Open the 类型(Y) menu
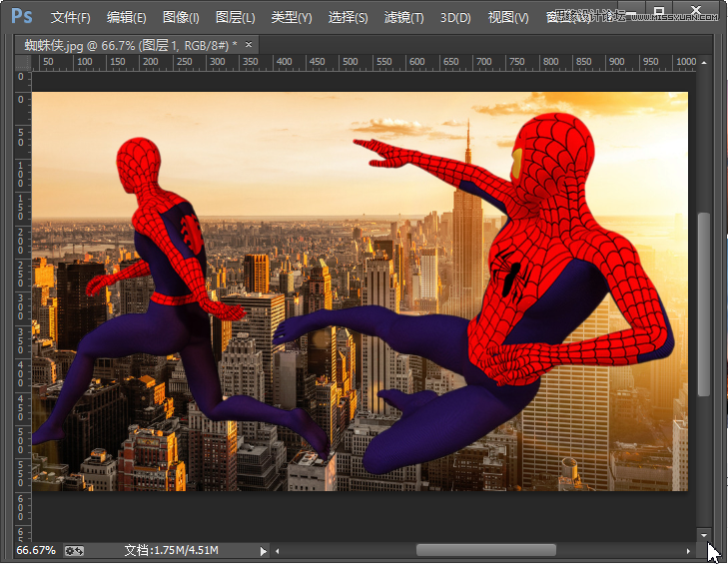The image size is (728, 564). 292,18
